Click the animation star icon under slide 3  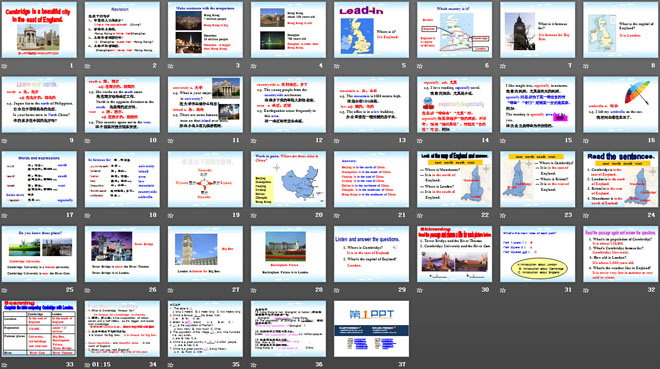tap(170, 66)
